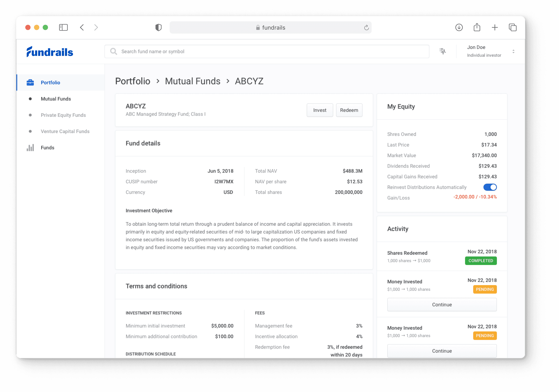
Task: Open Mutual Funds in the sidebar
Action: coord(56,99)
